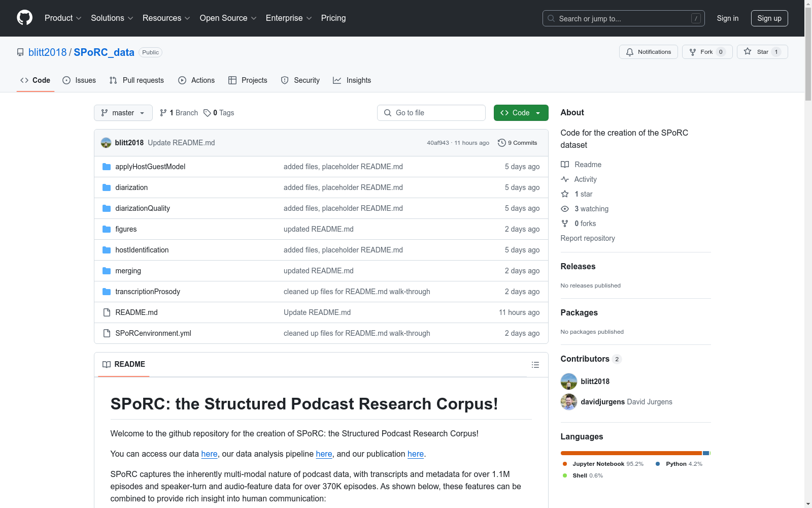Open the master branch selector dropdown
Image resolution: width=812 pixels, height=508 pixels.
(123, 113)
